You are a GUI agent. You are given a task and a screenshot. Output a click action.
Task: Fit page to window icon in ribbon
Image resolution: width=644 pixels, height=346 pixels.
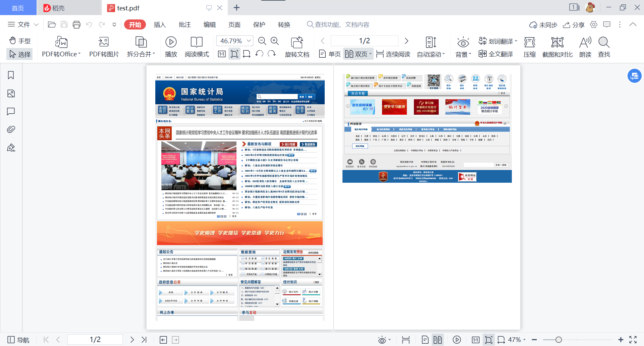point(234,54)
